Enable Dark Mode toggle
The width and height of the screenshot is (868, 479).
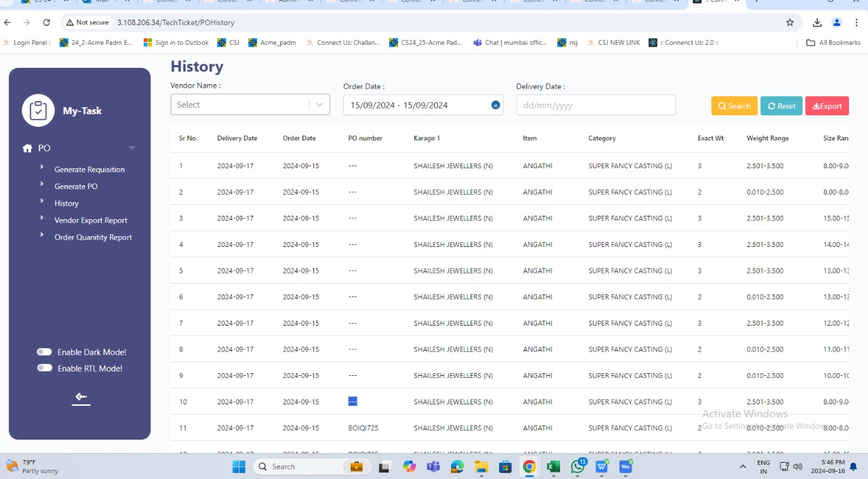point(45,352)
